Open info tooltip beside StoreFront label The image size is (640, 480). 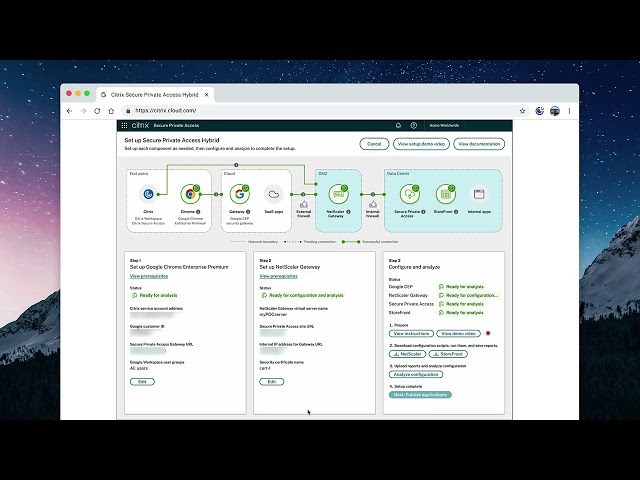click(456, 212)
